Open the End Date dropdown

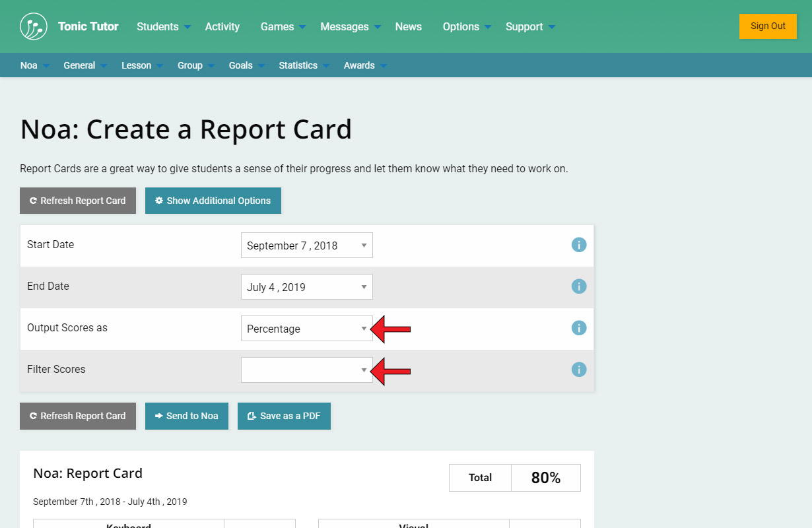pos(306,287)
